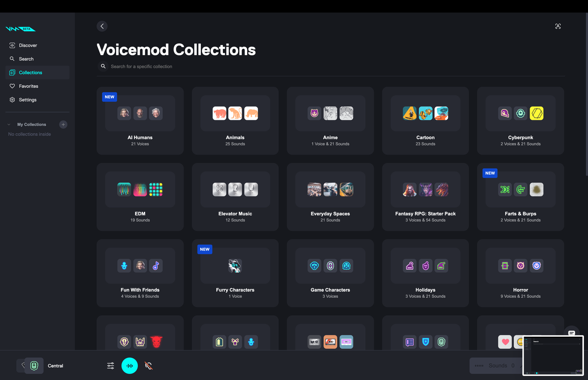
Task: Open Settings from the sidebar
Action: pos(28,100)
